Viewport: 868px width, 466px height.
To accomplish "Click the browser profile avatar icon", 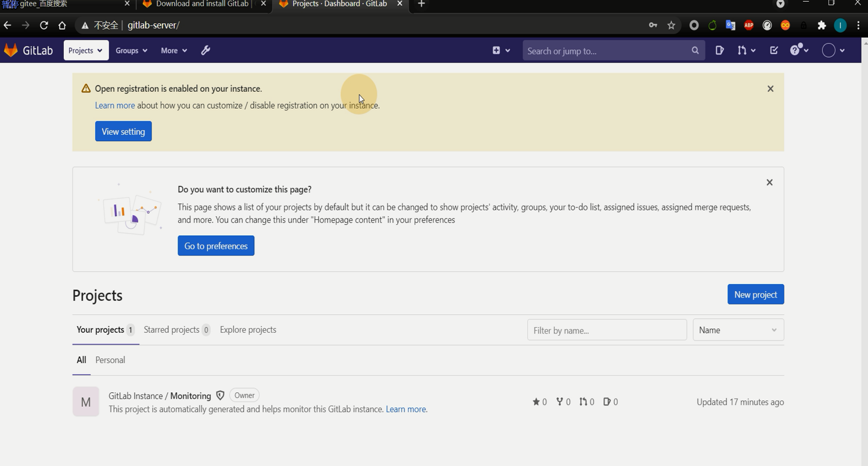I will (x=840, y=25).
